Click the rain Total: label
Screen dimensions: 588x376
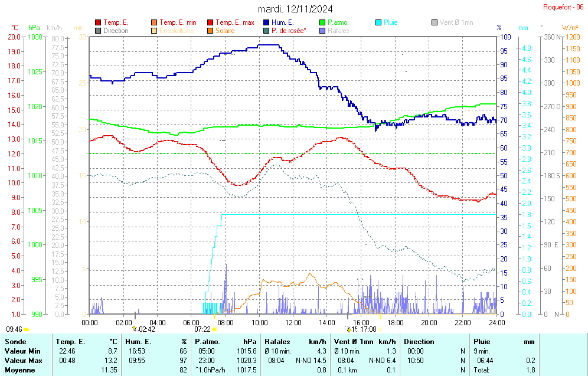pos(482,370)
